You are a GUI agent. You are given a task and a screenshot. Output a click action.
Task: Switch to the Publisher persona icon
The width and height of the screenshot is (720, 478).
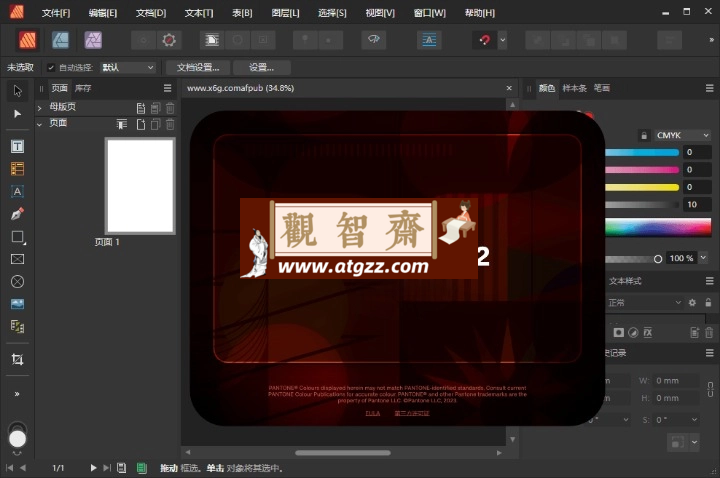(x=28, y=40)
